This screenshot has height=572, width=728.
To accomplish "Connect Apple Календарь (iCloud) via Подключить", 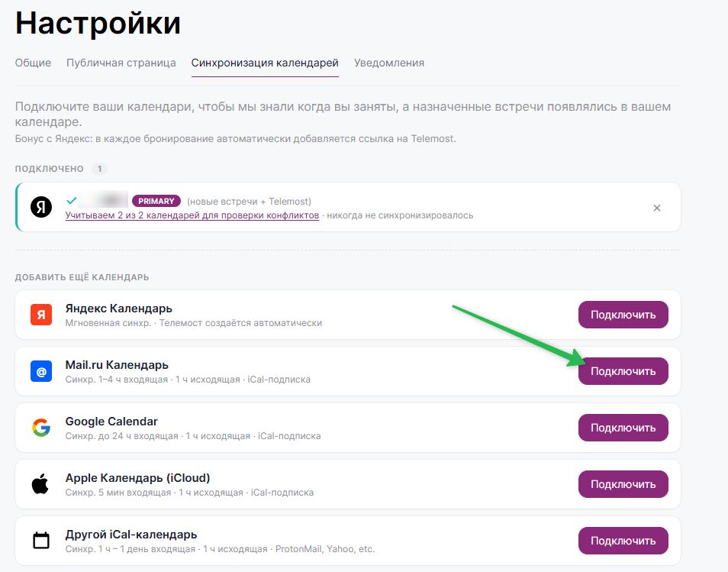I will [623, 484].
